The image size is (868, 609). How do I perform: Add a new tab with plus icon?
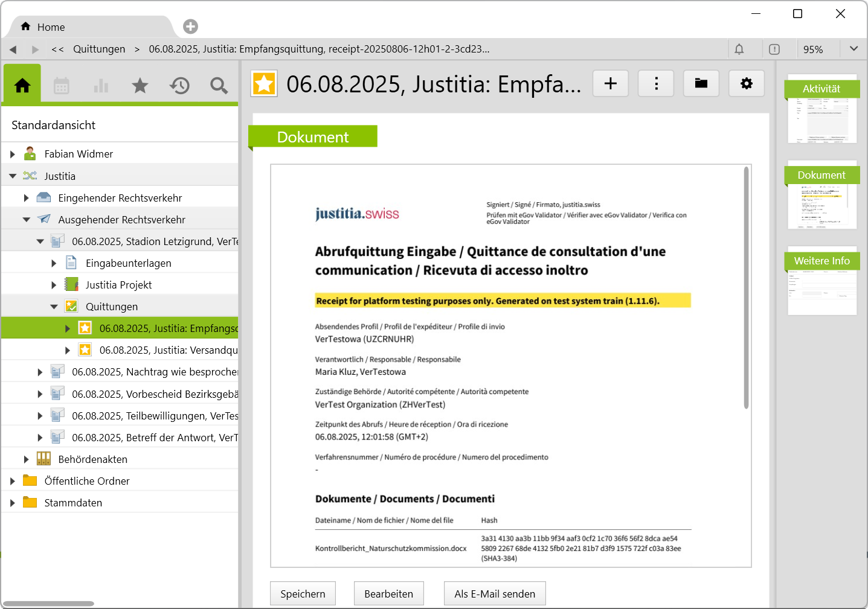coord(191,27)
